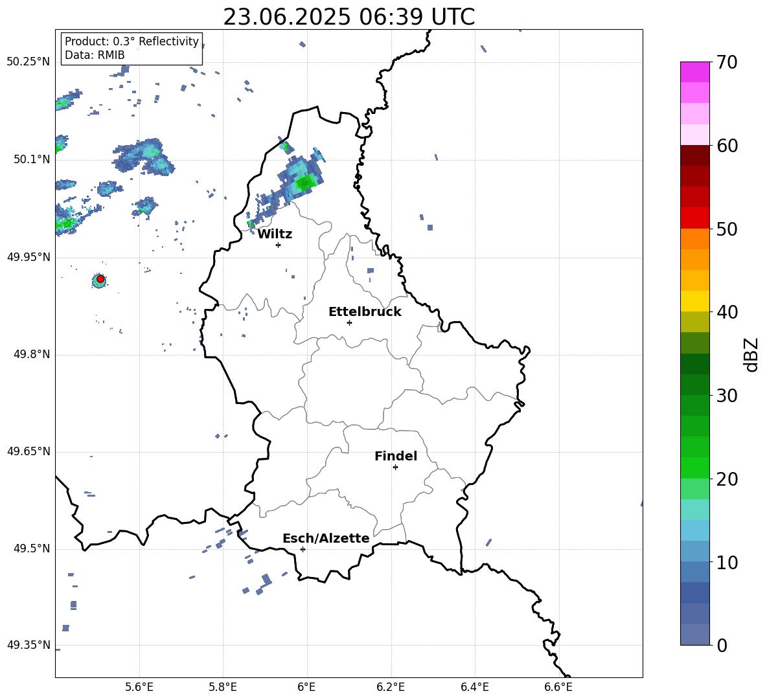This screenshot has height=700, width=767.
Task: Click the 50 tick on the colorbar
Action: click(x=727, y=229)
